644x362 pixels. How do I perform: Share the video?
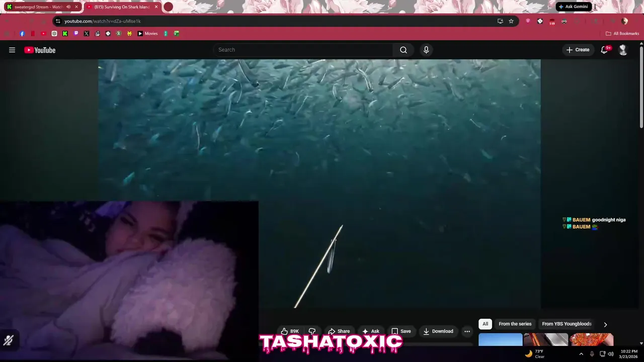[339, 331]
